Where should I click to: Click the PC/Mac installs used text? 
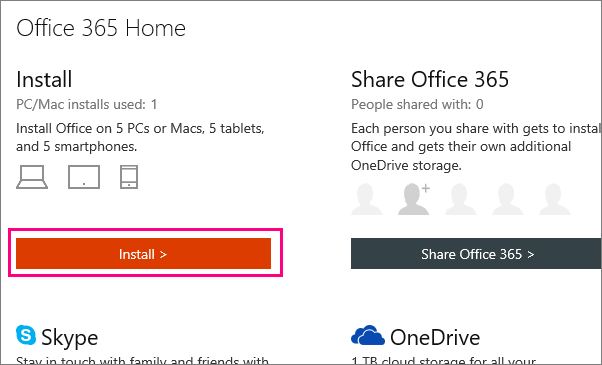pos(87,104)
